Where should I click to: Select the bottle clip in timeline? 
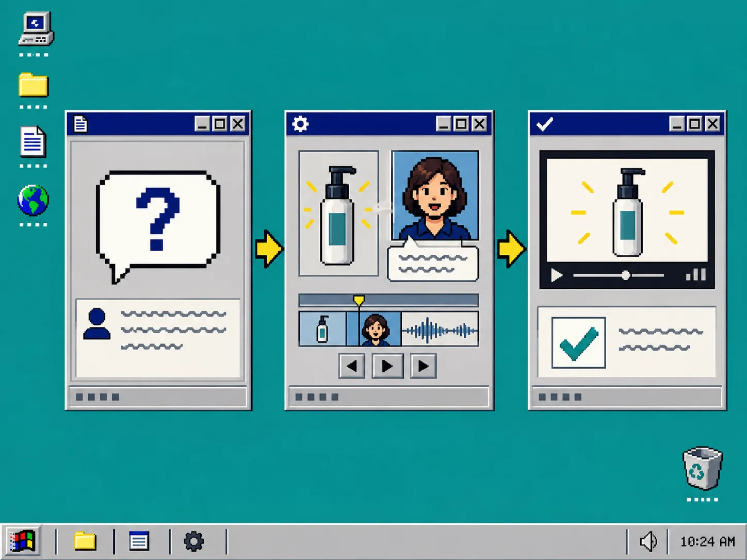322,328
